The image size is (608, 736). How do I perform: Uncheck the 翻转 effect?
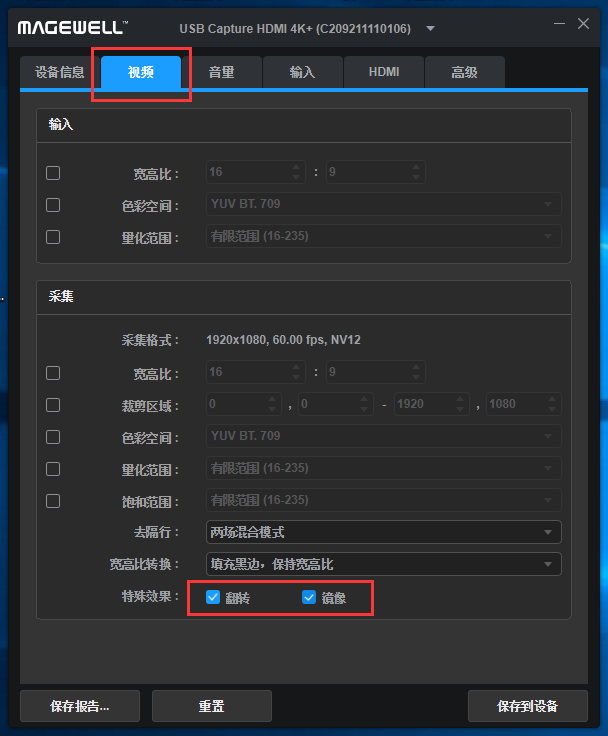coord(213,597)
